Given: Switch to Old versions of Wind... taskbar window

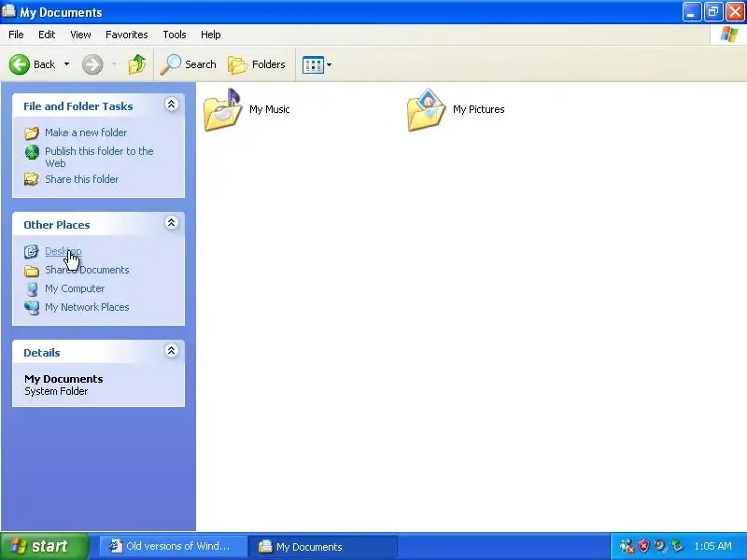Looking at the screenshot, I should click(x=173, y=546).
